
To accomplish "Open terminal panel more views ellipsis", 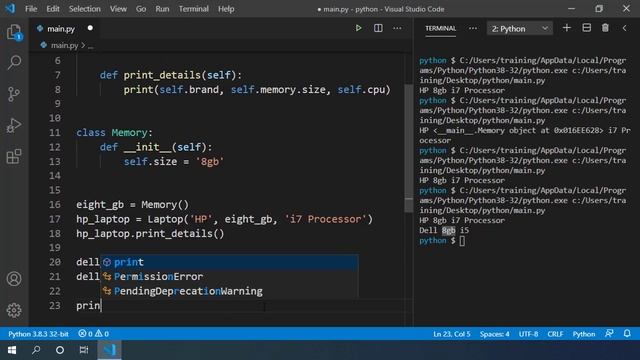I will point(473,28).
